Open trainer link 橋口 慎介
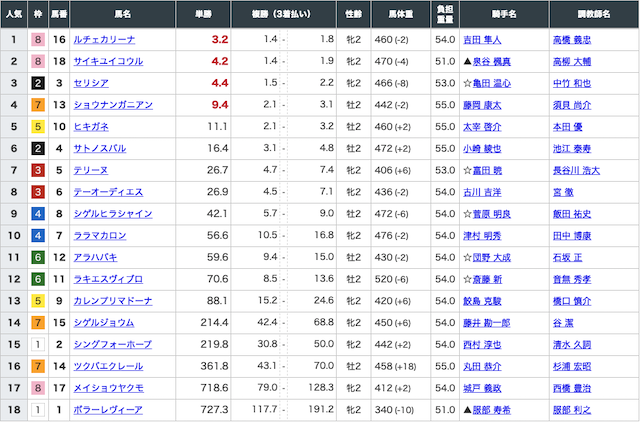This screenshot has width=640, height=422. click(x=572, y=301)
